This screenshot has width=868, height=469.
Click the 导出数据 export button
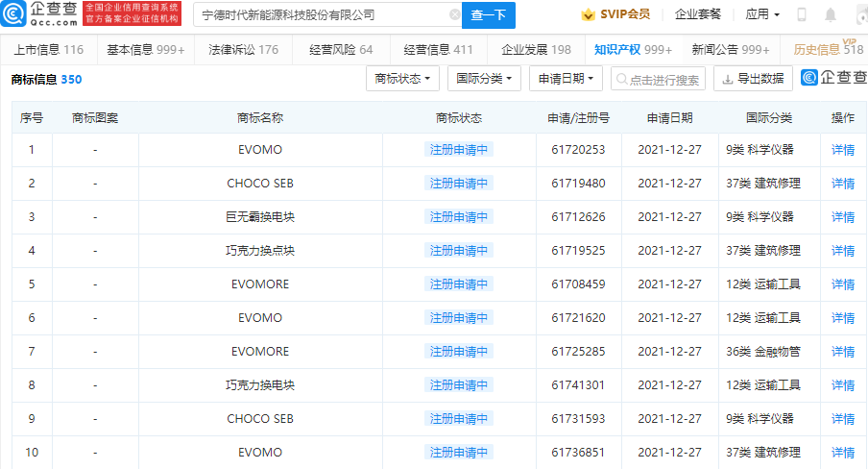753,79
